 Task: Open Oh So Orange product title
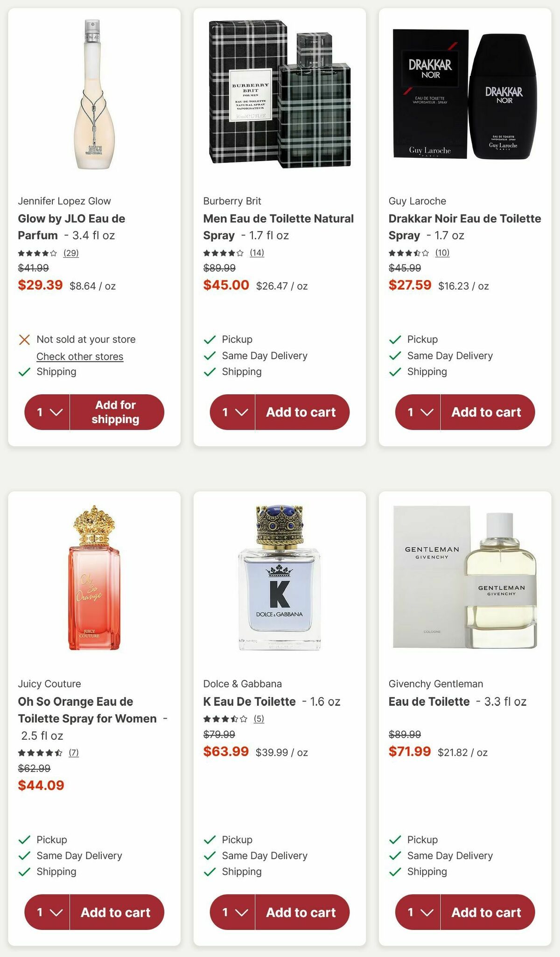click(87, 710)
